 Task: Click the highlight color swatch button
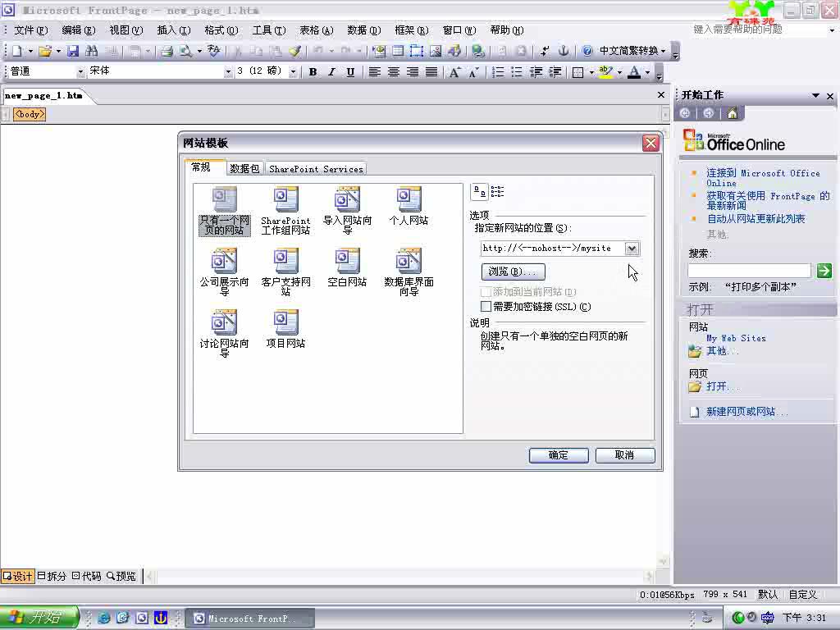click(606, 72)
